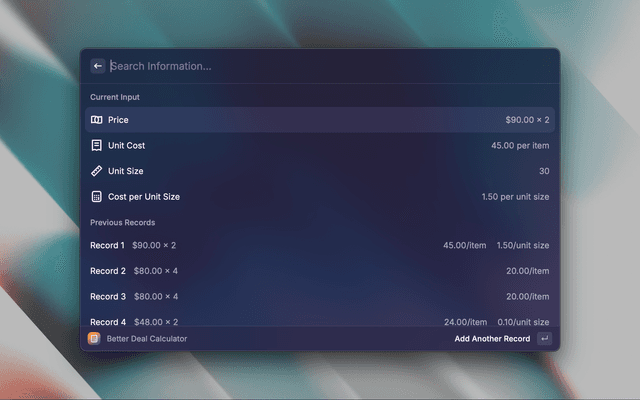Pick Record 3 in the list
This screenshot has height=400, width=640.
pyautogui.click(x=108, y=296)
